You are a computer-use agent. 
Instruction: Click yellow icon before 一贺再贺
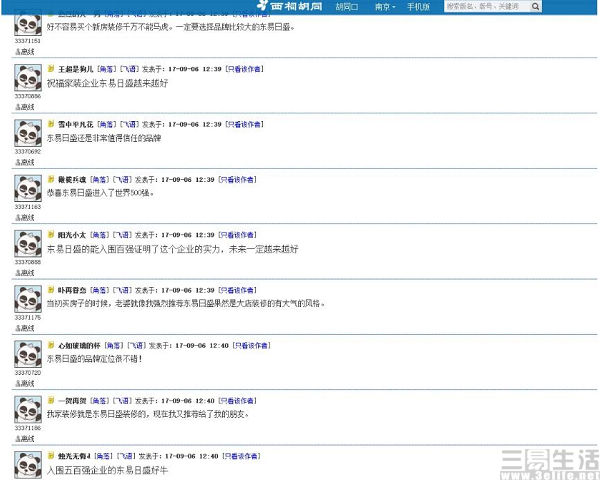[x=51, y=400]
